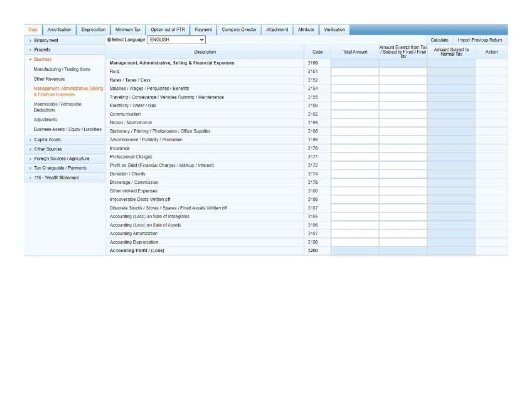Screen dimensions: 532x411
Task: Expand the Employment section
Action: [46, 41]
